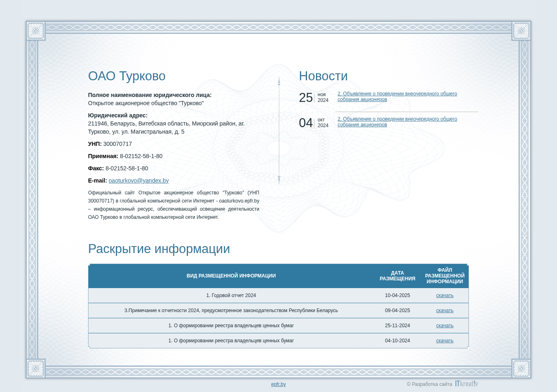Click the date cell 25-11-2024
Viewport: 557px width, 392px height.
(x=398, y=326)
